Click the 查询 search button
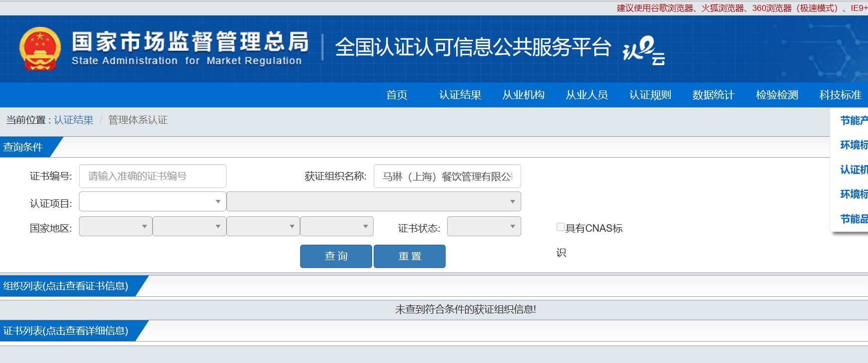Viewport: 868px width, 363px height. 336,256
